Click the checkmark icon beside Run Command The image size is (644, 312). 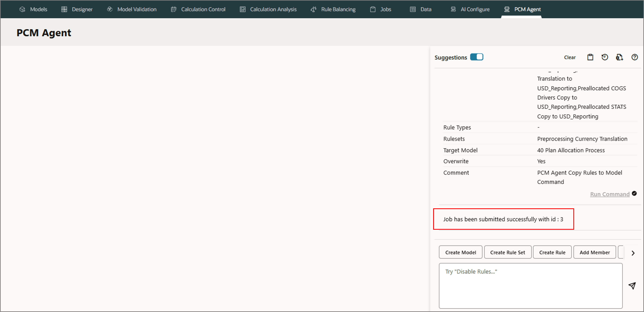click(x=634, y=194)
